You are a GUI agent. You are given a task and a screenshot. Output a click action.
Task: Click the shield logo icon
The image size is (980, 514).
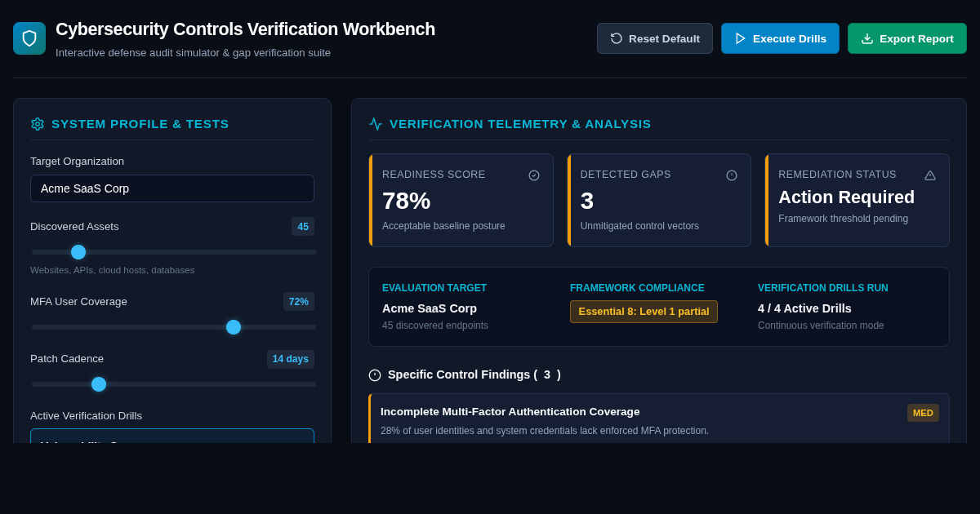(29, 38)
